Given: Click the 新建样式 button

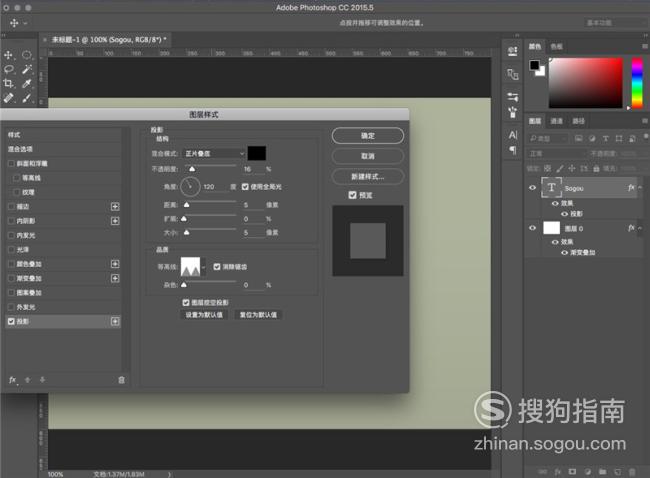Looking at the screenshot, I should tap(368, 176).
